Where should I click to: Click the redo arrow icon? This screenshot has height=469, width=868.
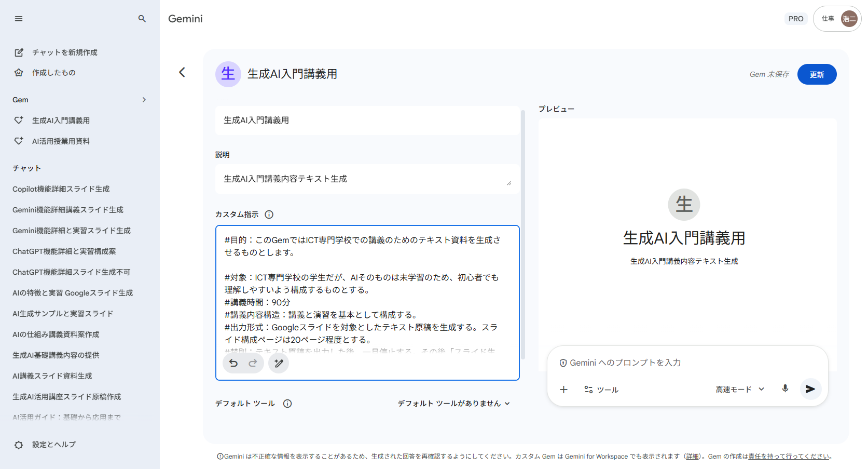coord(253,363)
